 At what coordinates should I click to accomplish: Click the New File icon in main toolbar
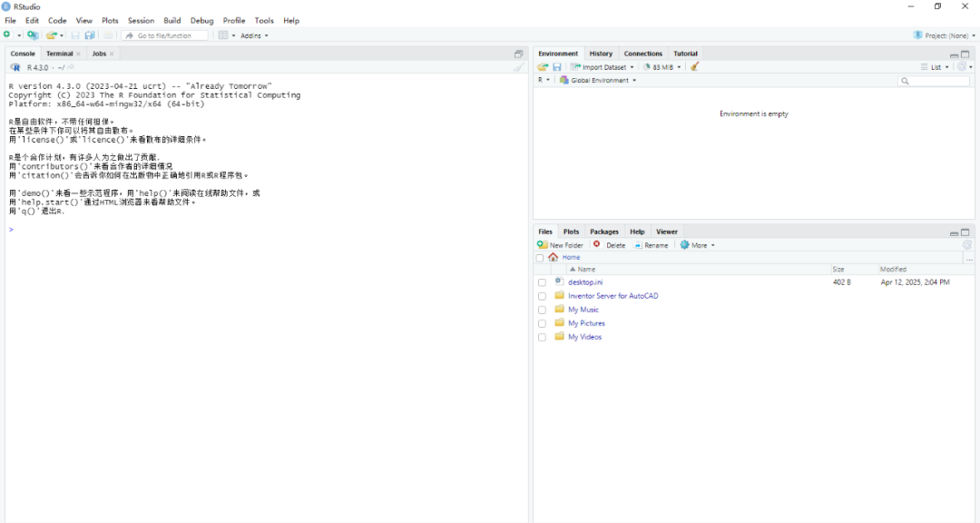tap(7, 35)
